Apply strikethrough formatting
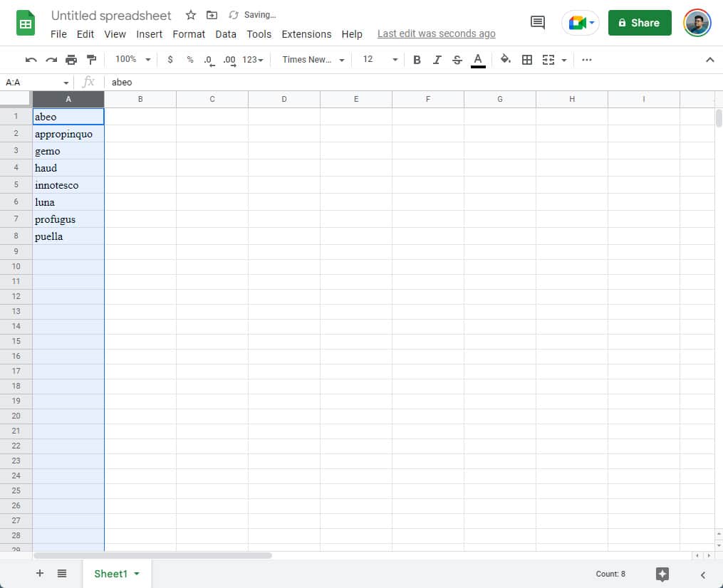 coord(457,59)
